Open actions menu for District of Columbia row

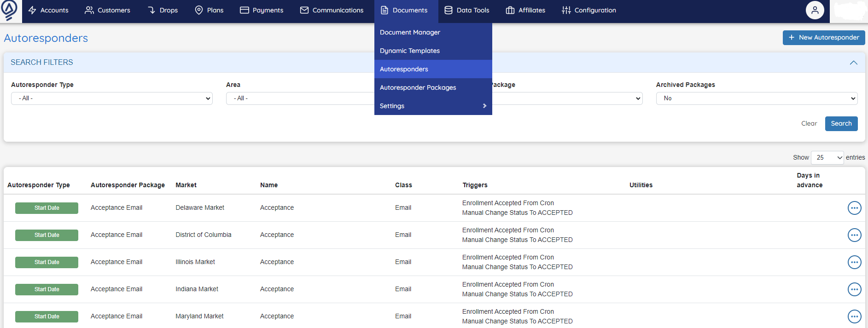click(x=855, y=235)
